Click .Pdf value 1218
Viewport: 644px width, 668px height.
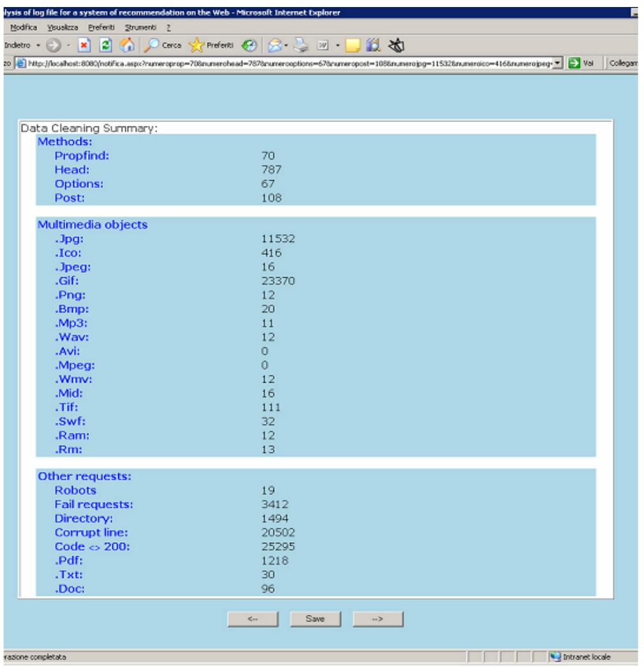(275, 561)
